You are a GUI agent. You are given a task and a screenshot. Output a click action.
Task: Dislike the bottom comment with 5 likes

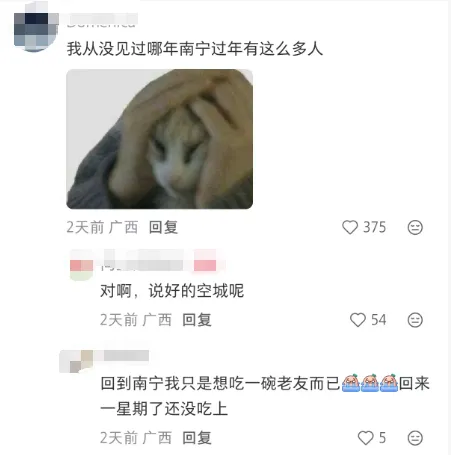(415, 438)
